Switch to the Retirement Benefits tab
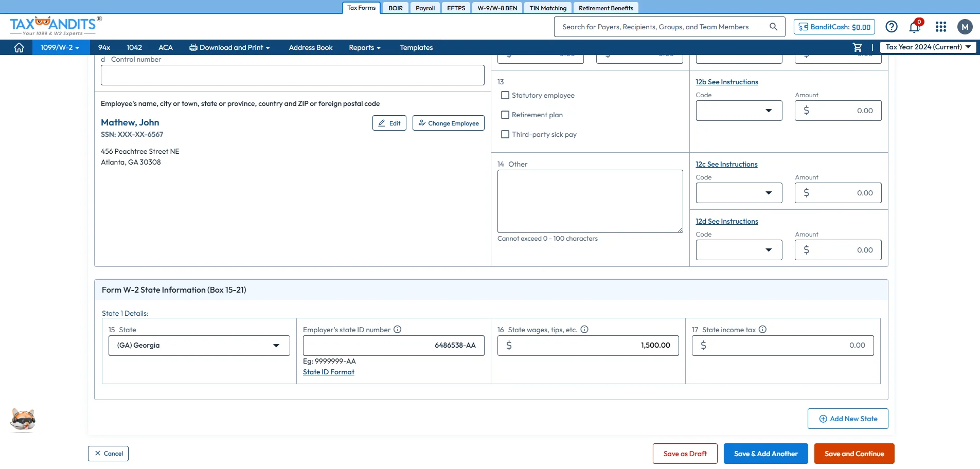Image resolution: width=980 pixels, height=469 pixels. [x=606, y=8]
